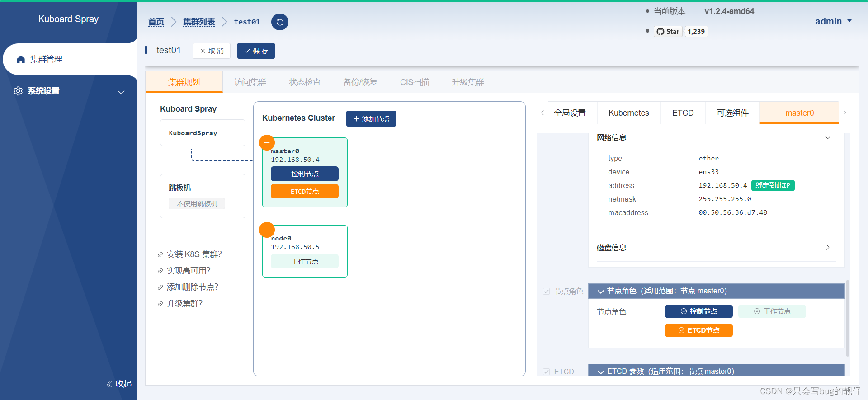Viewport: 868px width, 400px height.
Task: Select the node0 node card
Action: point(305,251)
